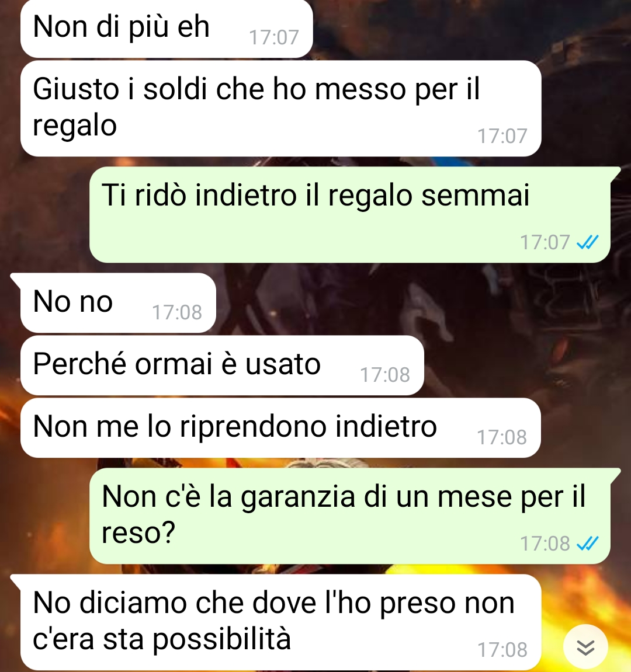This screenshot has height=672, width=631.
Task: Select the 'Non me lo riprendono indietro' message
Action: [x=280, y=428]
